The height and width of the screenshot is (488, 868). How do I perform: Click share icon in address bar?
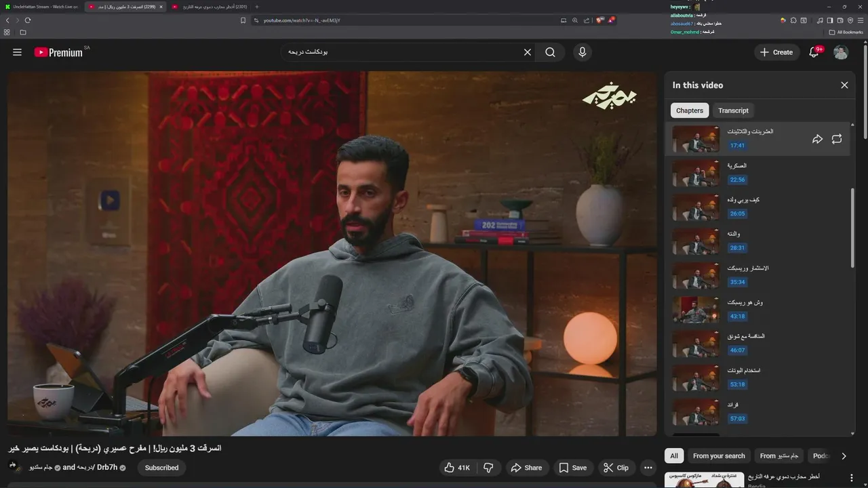pyautogui.click(x=587, y=20)
